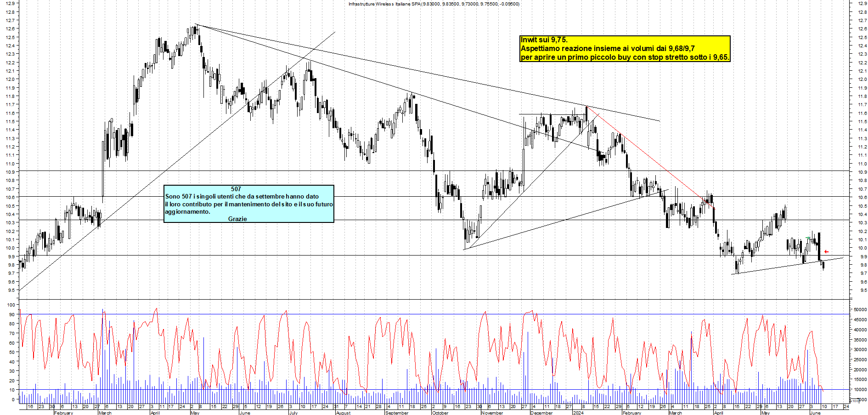
Task: Click the '45000' volume scale label
Action: (x=860, y=320)
